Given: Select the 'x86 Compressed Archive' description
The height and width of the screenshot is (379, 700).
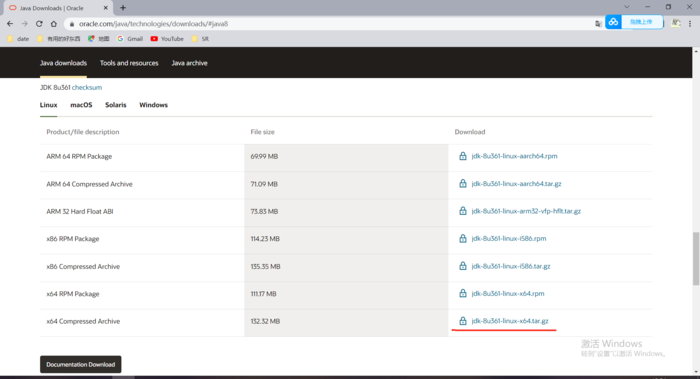Looking at the screenshot, I should tap(83, 267).
